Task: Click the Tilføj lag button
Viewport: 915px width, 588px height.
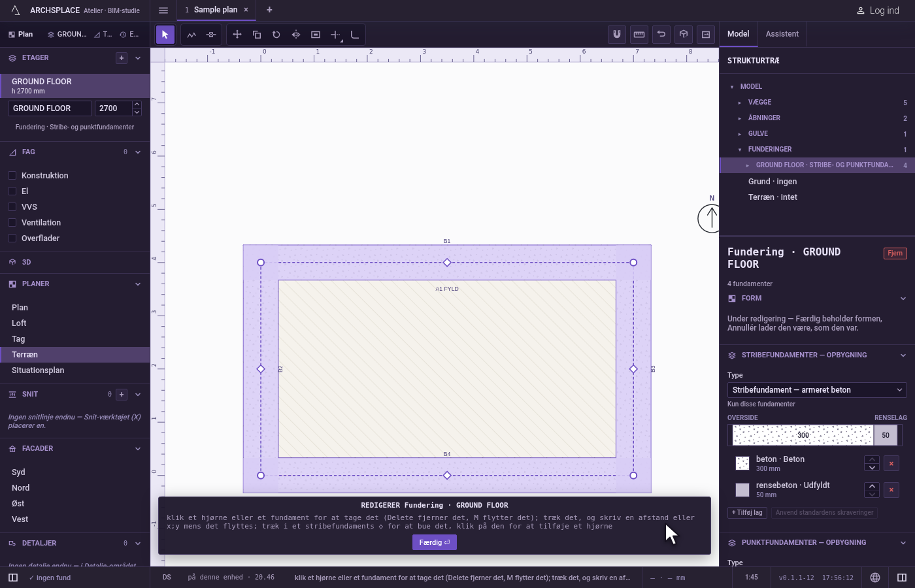Action: click(x=747, y=513)
